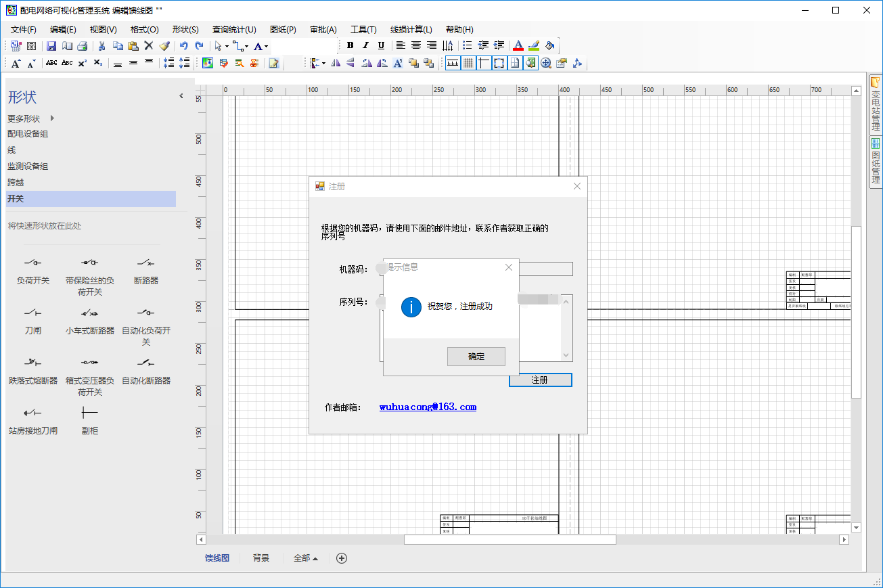Image resolution: width=883 pixels, height=588 pixels.
Task: Open the connector tool dropdown arrow
Action: [x=247, y=47]
